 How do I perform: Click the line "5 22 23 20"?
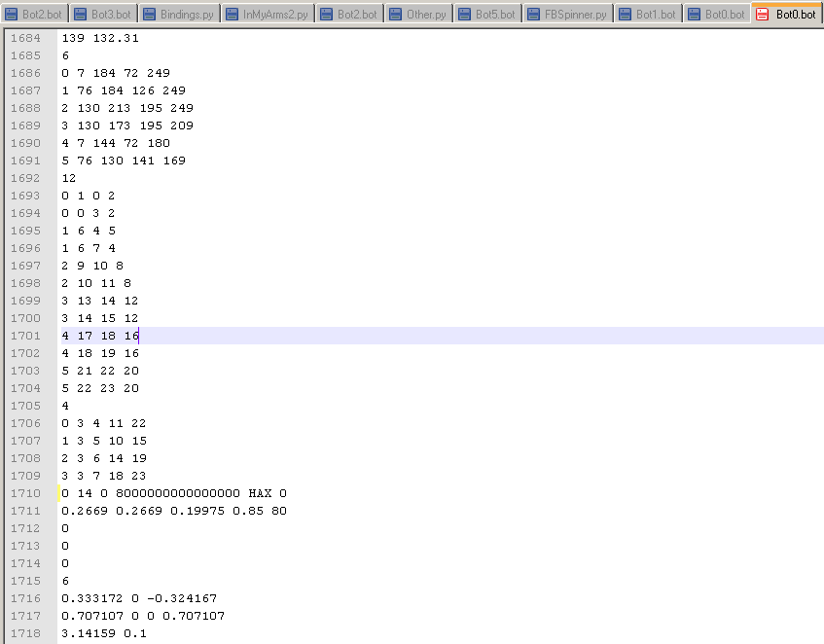(100, 388)
